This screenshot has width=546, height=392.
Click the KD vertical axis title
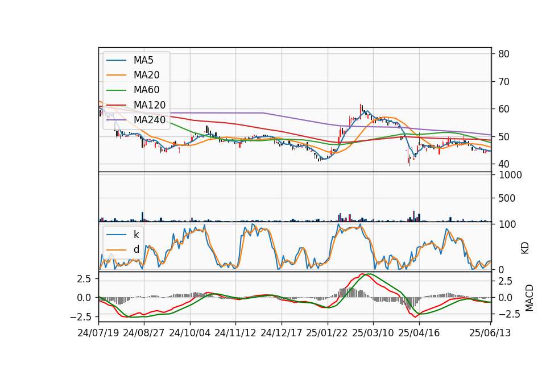pos(525,248)
